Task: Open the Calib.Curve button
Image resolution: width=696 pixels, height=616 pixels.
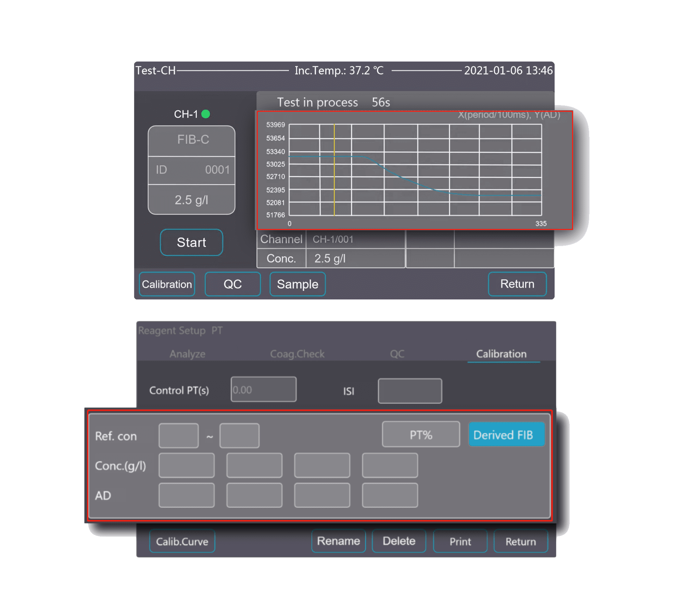Action: tap(182, 541)
